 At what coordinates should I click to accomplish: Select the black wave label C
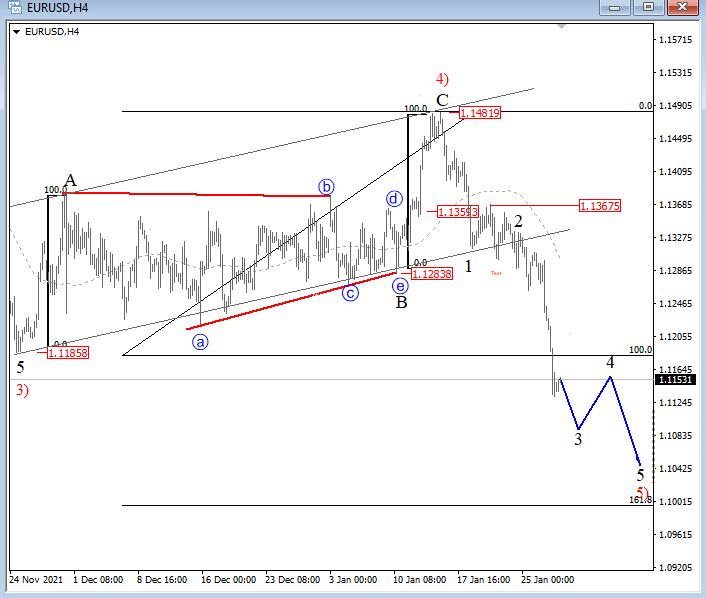[x=442, y=100]
